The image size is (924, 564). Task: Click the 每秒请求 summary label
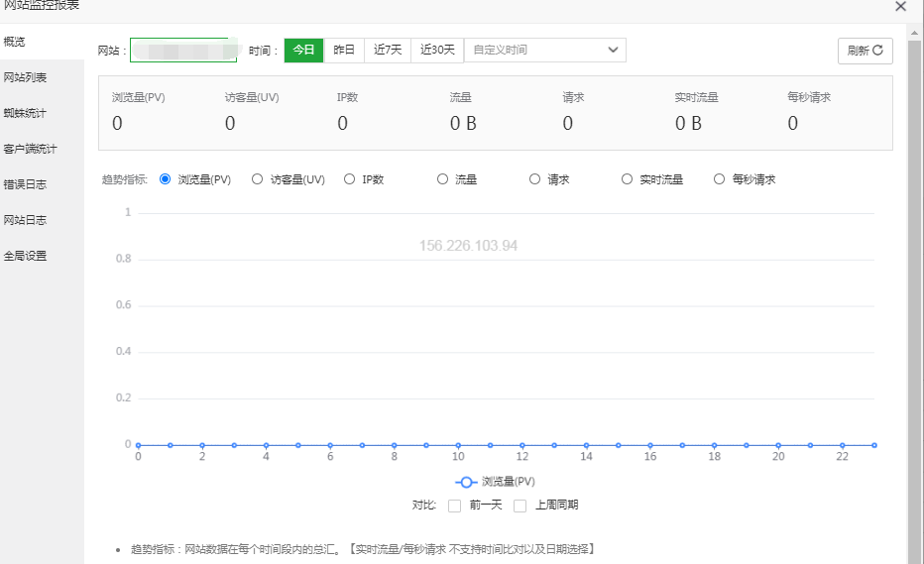(809, 97)
